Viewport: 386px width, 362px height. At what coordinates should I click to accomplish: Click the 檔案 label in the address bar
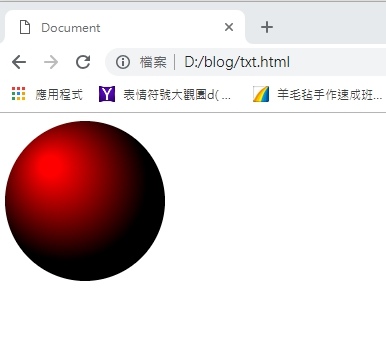[x=153, y=62]
